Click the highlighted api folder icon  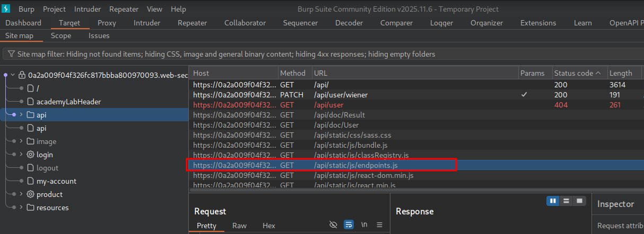[x=30, y=115]
